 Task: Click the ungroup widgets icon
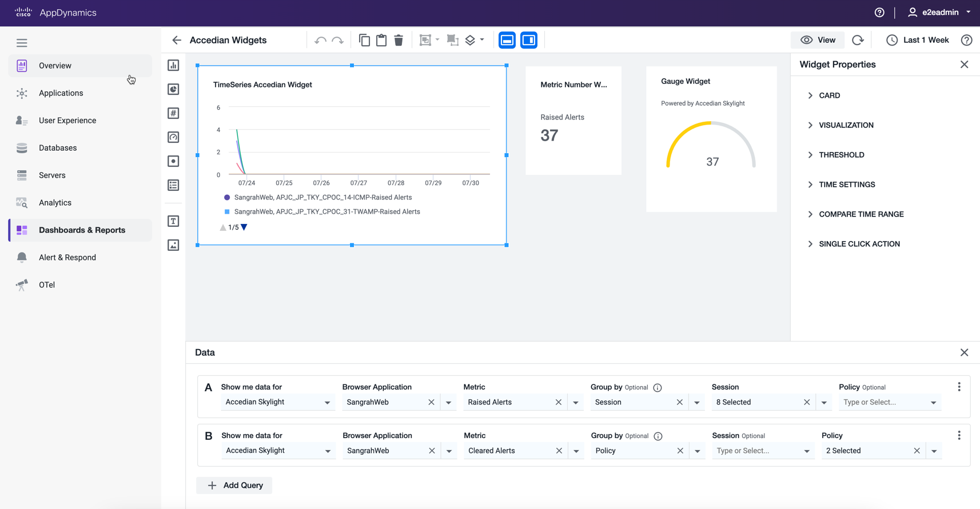point(452,40)
